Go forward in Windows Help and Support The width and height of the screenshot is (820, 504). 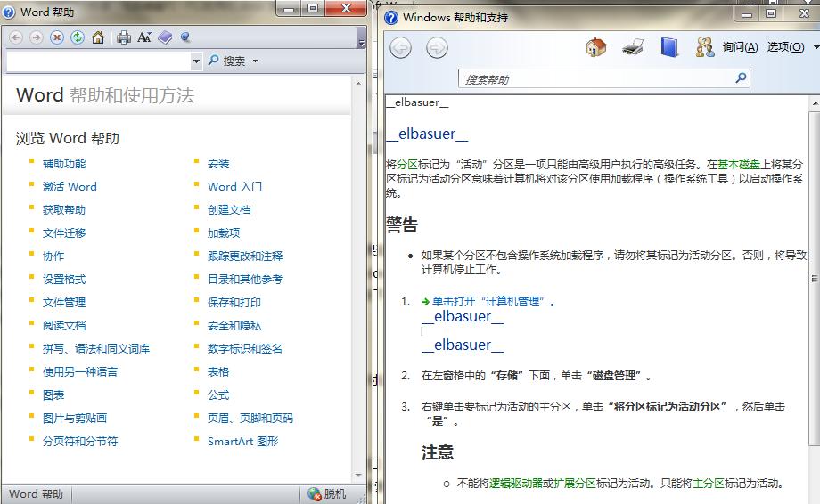[437, 49]
